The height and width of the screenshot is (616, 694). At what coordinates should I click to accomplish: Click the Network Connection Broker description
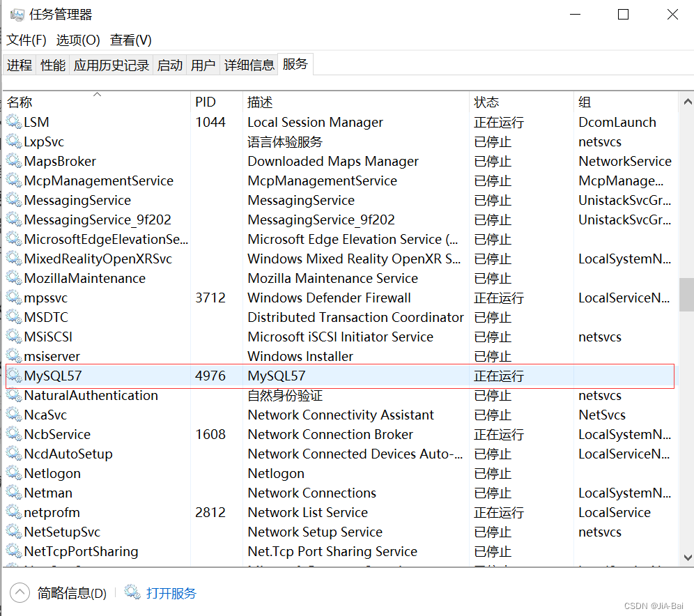(x=330, y=434)
